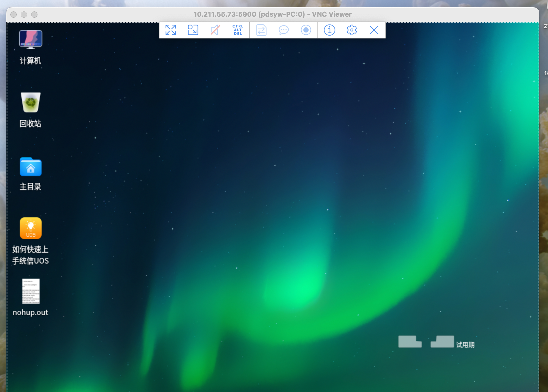
Task: Click the VNC Viewer window title bar
Action: pos(272,14)
